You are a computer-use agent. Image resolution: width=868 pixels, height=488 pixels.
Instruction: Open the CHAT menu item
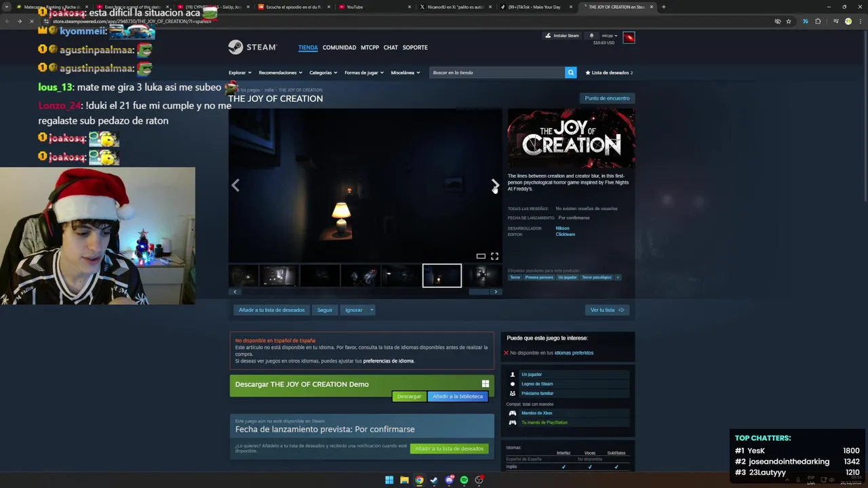tap(391, 47)
